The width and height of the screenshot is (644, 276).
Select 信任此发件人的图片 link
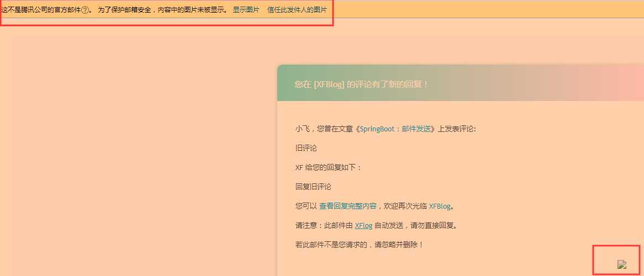[297, 10]
